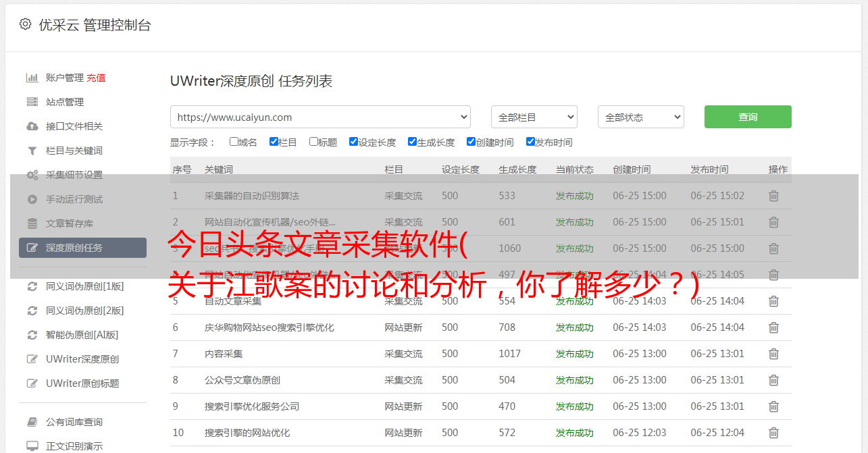Viewport: 868px width, 453px height.
Task: Click keyword 庆华购物网站seo搜索引擎优化
Action: coord(270,327)
